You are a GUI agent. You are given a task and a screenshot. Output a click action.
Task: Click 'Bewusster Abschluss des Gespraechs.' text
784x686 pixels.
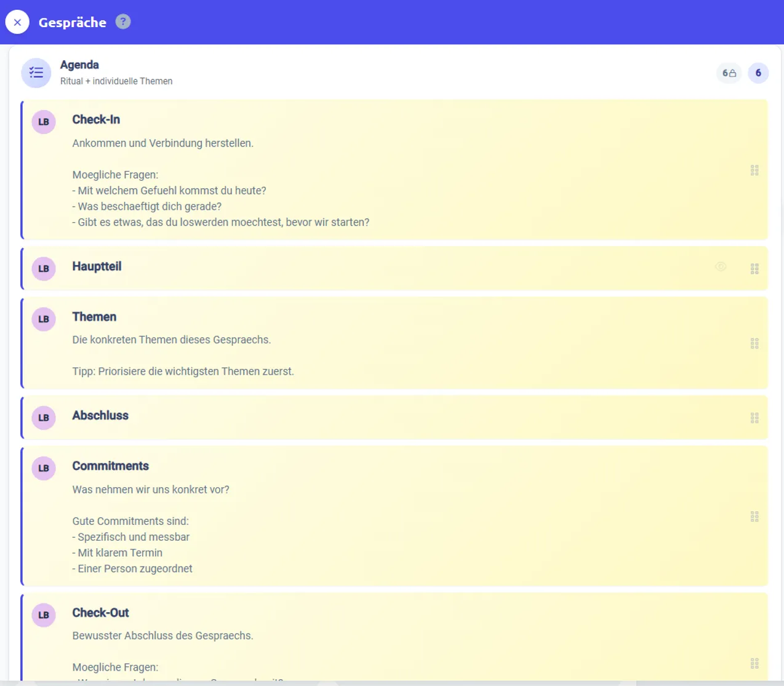point(163,636)
